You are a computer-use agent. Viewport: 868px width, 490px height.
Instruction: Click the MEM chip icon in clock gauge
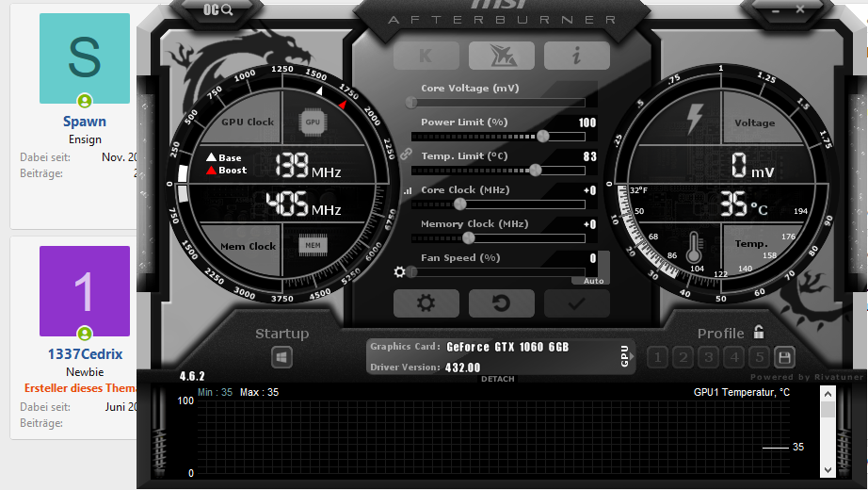click(313, 246)
